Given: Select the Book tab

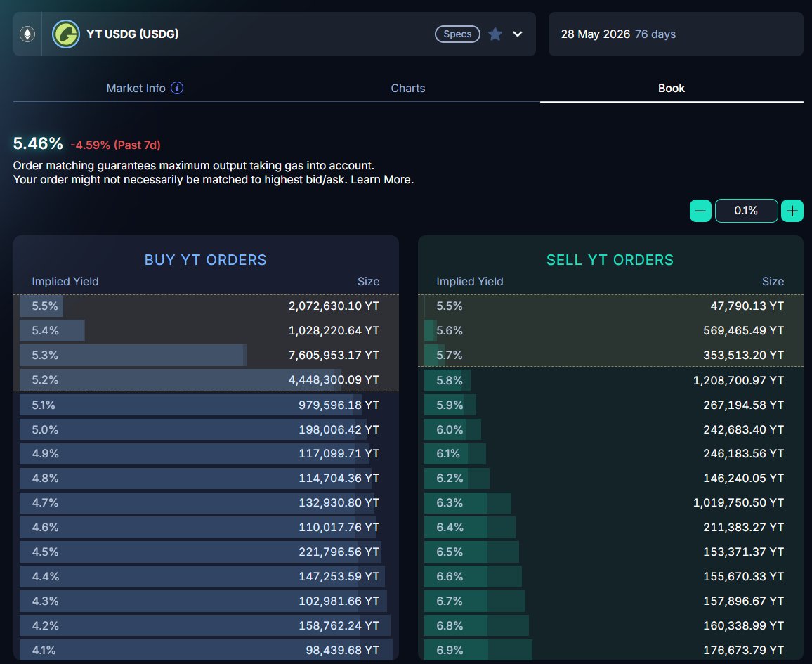Looking at the screenshot, I should point(671,88).
